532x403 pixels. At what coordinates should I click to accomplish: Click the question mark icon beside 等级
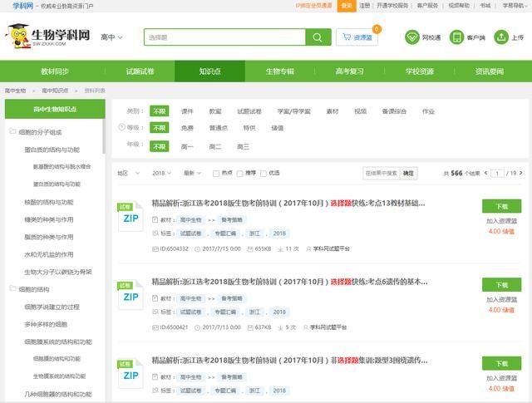pos(121,127)
